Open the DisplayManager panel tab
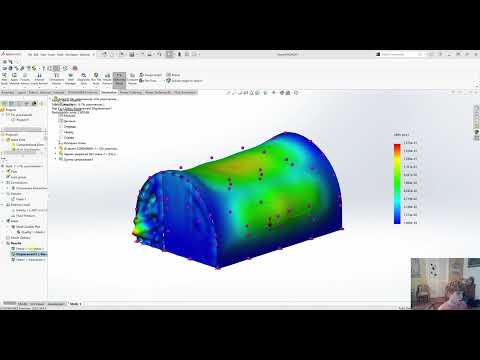 [x=34, y=104]
